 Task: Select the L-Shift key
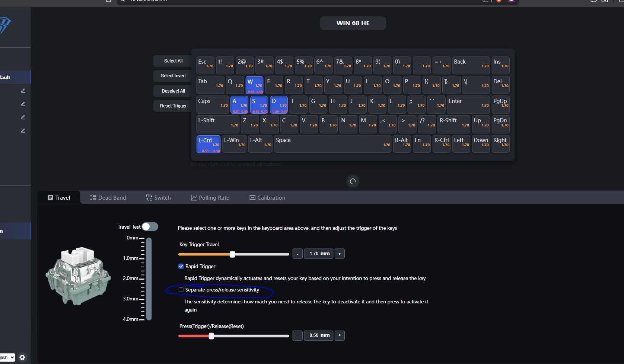tap(218, 125)
